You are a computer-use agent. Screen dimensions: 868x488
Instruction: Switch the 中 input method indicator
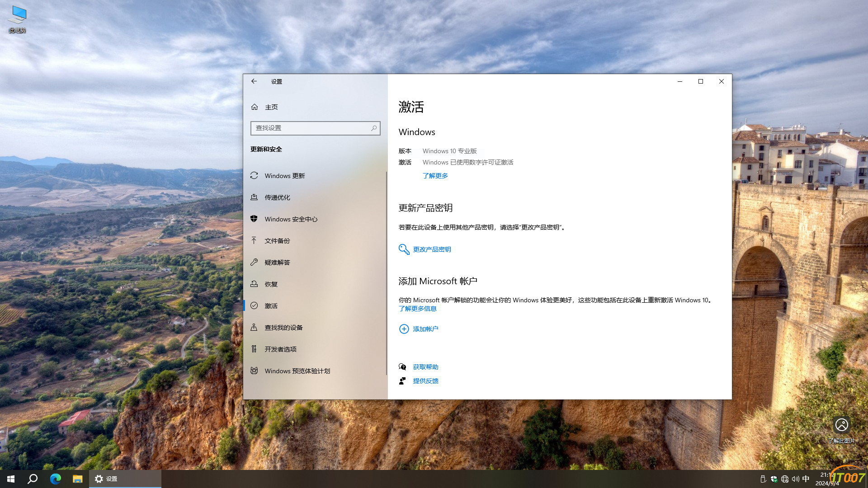[x=806, y=479]
